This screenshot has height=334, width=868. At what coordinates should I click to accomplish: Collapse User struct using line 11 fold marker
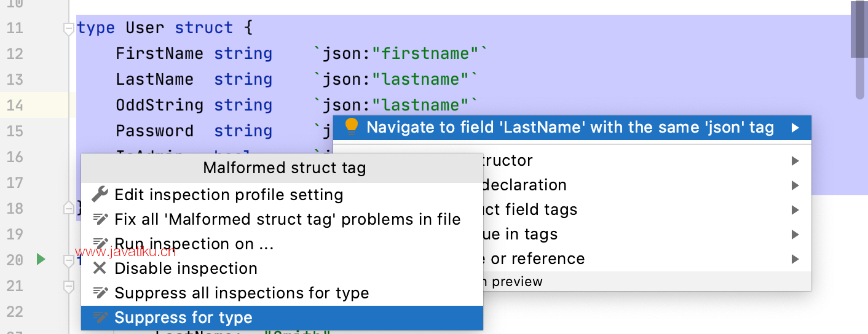pos(69,28)
